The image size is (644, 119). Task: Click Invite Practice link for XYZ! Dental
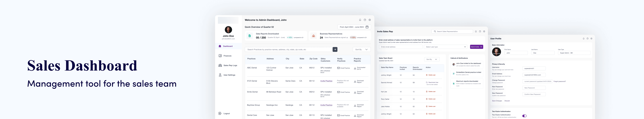[x=326, y=81]
